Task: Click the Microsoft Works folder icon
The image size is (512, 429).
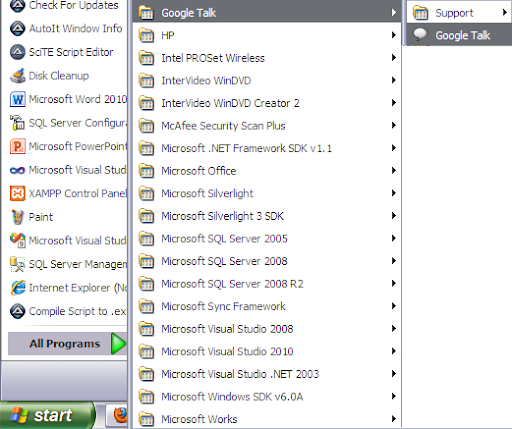Action: 146,419
